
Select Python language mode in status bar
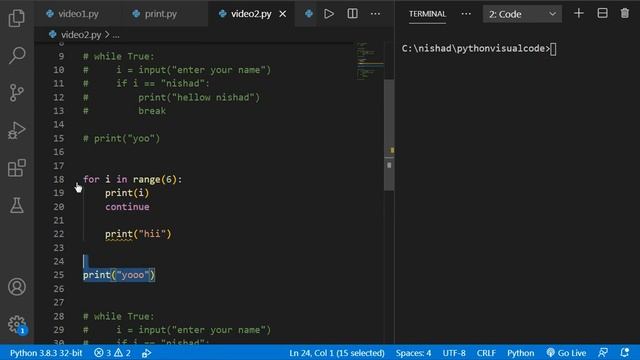520,353
